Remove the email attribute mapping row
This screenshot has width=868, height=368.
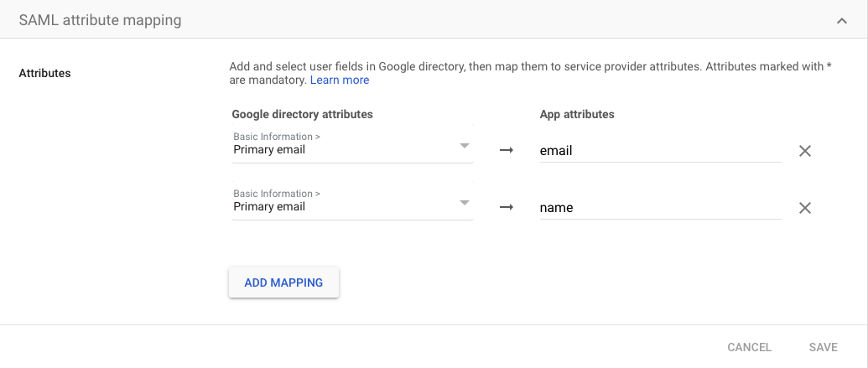point(804,152)
